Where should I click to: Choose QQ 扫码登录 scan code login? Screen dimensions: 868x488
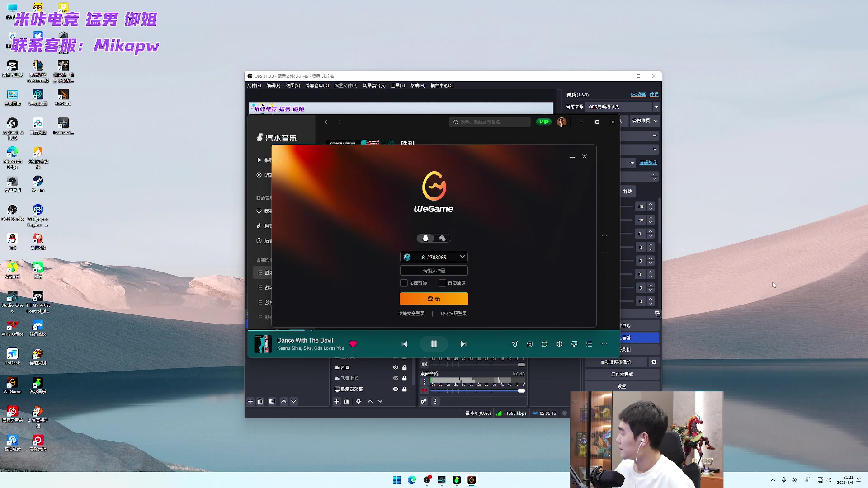(x=454, y=314)
